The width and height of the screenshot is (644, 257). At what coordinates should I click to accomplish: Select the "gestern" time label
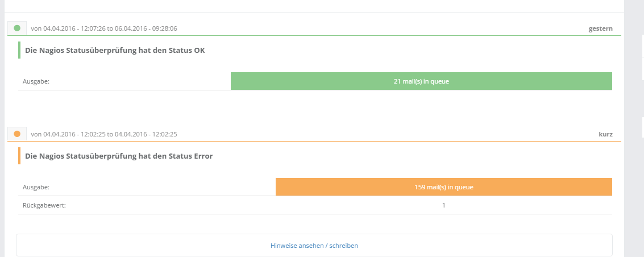(600, 28)
